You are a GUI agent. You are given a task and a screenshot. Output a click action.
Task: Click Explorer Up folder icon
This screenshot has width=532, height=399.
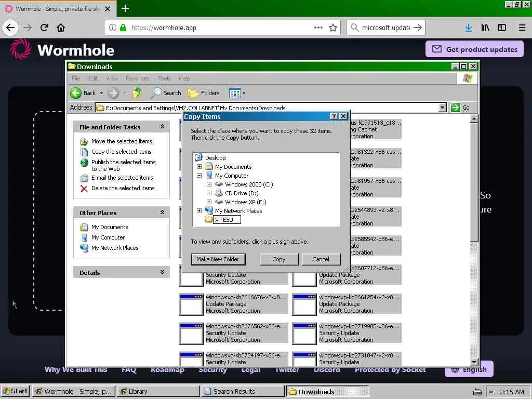pyautogui.click(x=137, y=92)
